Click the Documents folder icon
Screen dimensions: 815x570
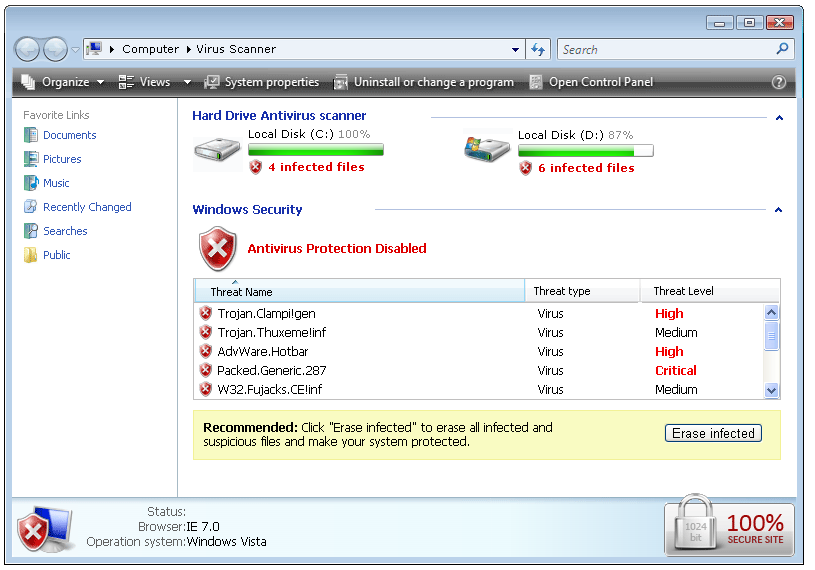point(31,135)
